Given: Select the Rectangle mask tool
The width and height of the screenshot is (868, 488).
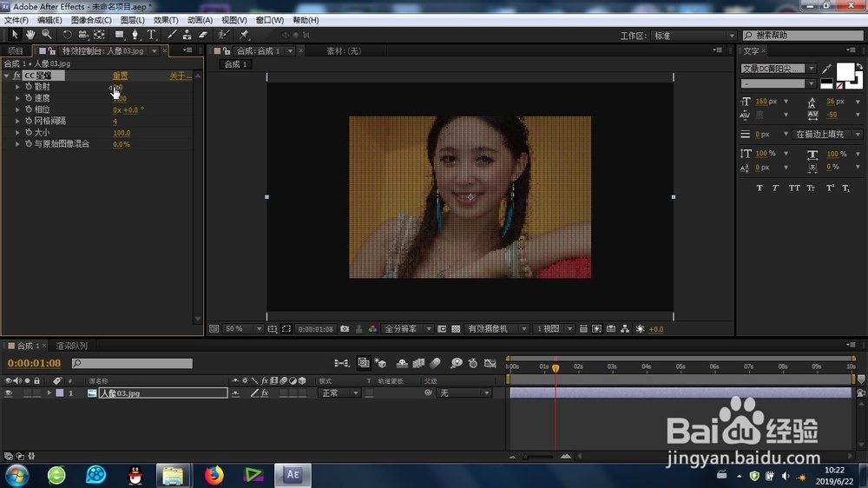Looking at the screenshot, I should 119,35.
